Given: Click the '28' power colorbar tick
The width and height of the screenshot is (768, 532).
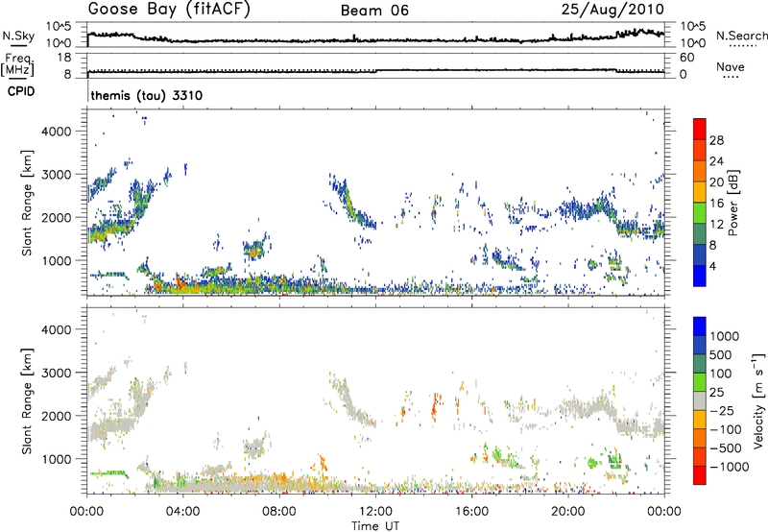Looking at the screenshot, I should (716, 140).
